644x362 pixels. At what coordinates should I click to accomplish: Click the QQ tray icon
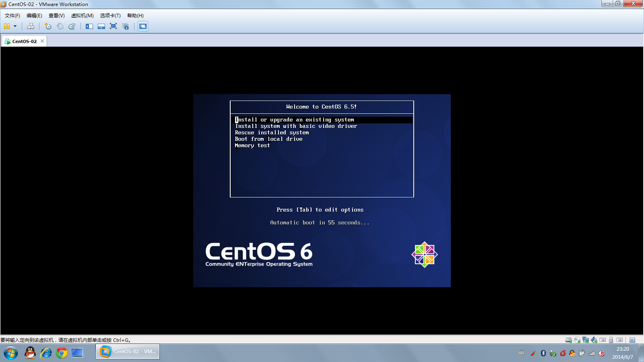[572, 353]
